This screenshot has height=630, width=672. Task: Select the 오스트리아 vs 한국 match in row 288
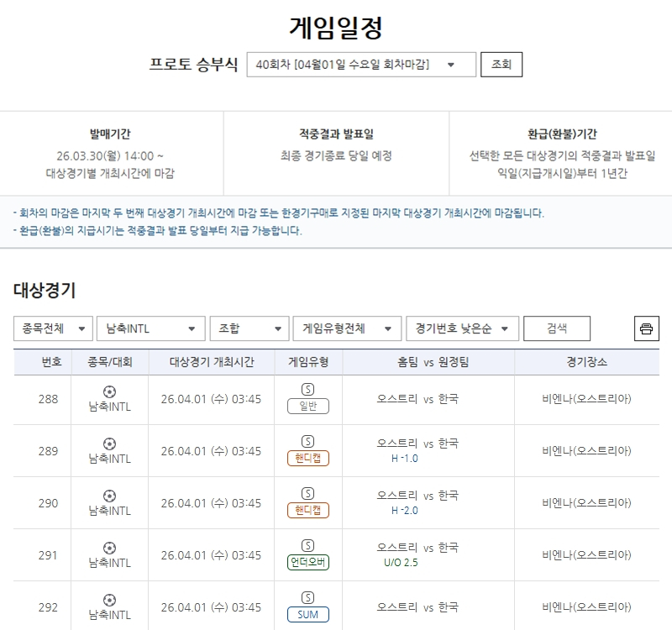(417, 399)
